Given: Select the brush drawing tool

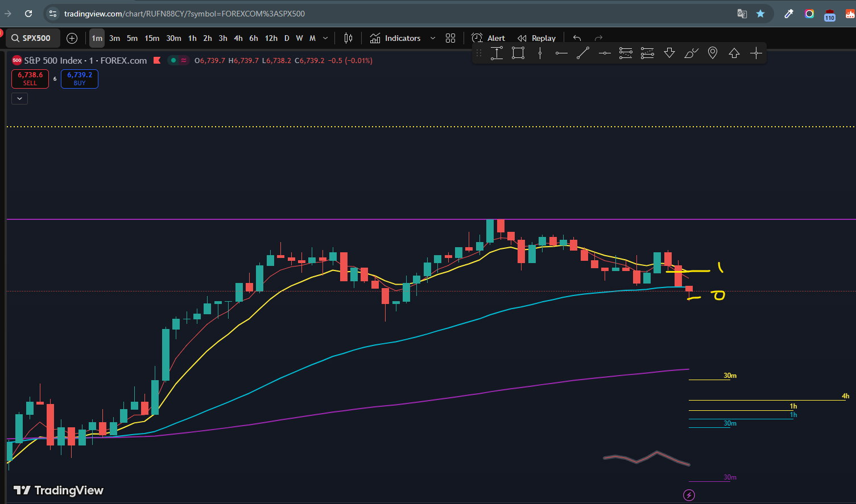Looking at the screenshot, I should 691,53.
